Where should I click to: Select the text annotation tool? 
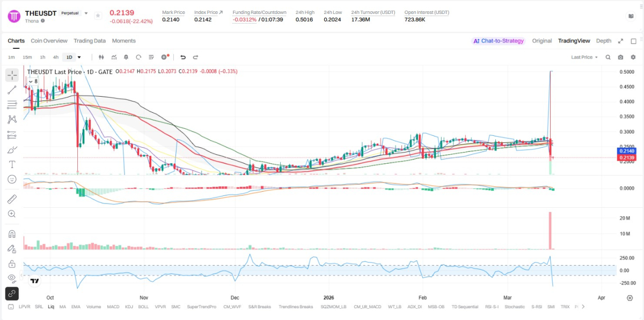[x=12, y=164]
